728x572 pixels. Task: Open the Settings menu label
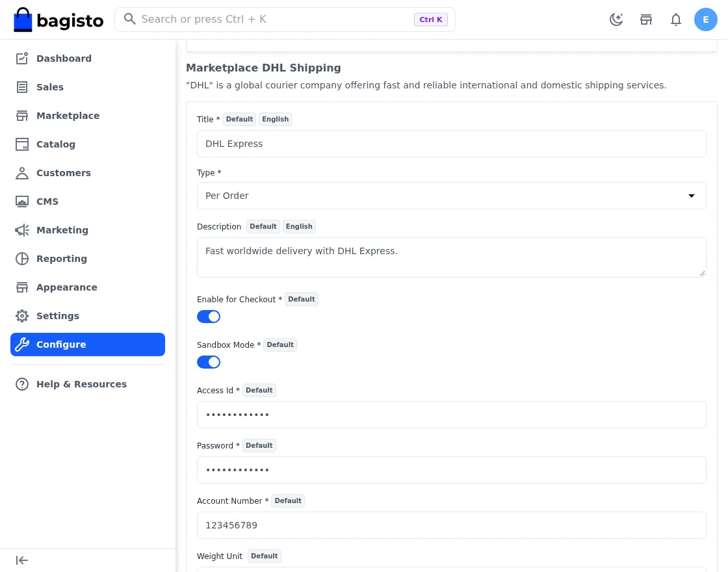pyautogui.click(x=58, y=316)
